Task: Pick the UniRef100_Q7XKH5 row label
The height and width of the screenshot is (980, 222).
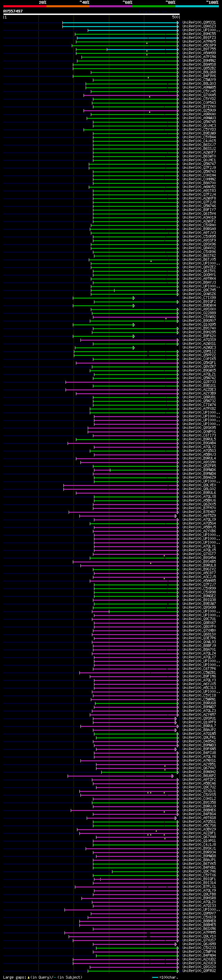Action: (x=199, y=95)
